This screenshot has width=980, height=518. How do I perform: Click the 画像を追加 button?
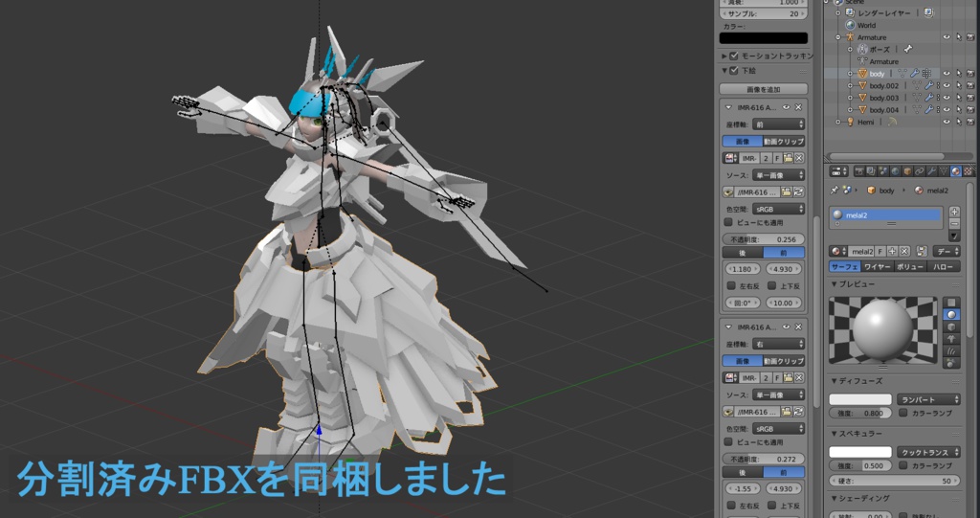(763, 89)
